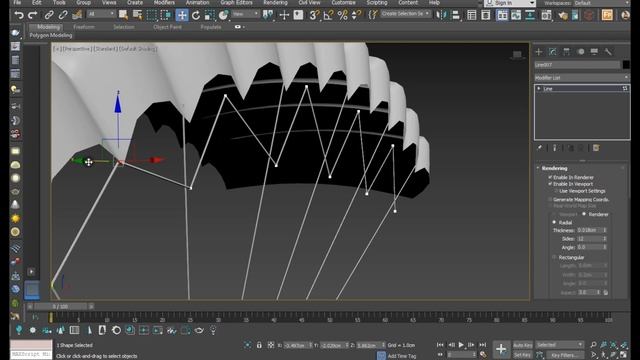Click the Mirror tool icon

tap(441, 16)
